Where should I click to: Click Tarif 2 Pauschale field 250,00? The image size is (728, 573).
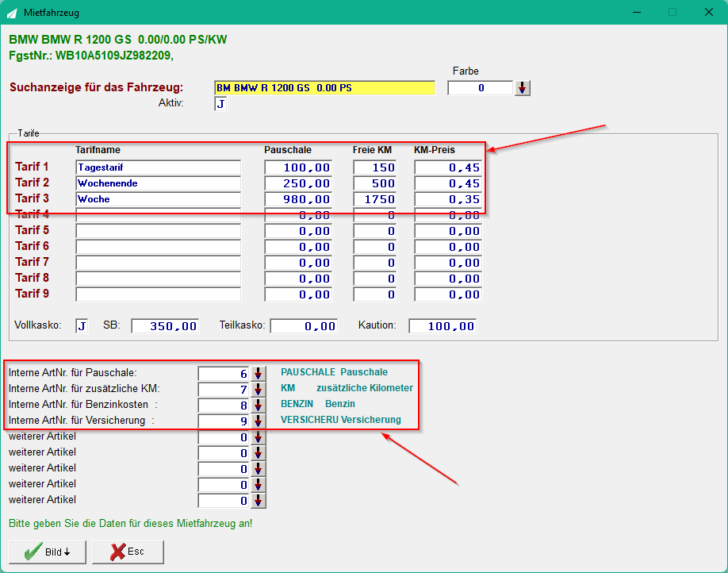pyautogui.click(x=298, y=183)
